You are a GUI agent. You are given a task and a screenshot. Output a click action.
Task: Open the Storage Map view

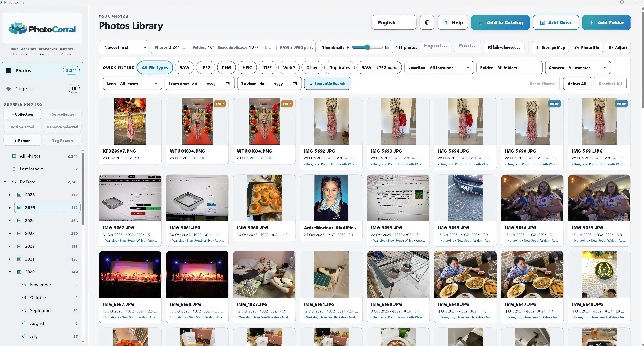tap(550, 48)
